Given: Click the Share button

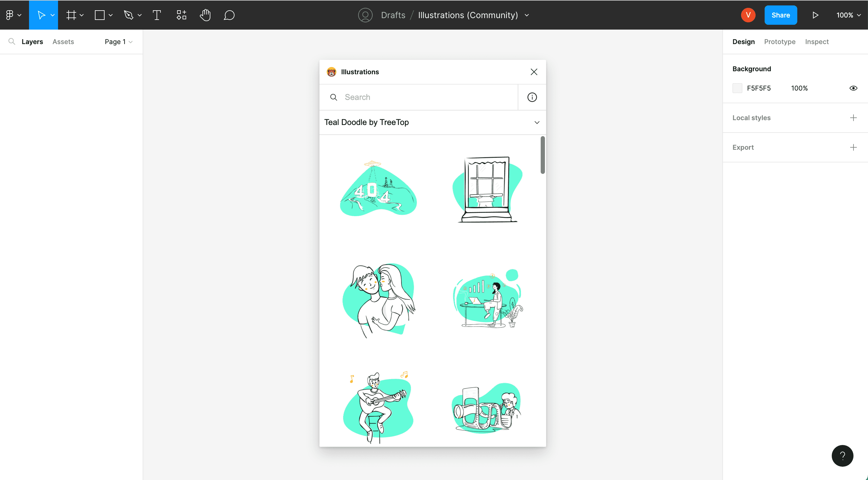Looking at the screenshot, I should tap(781, 15).
